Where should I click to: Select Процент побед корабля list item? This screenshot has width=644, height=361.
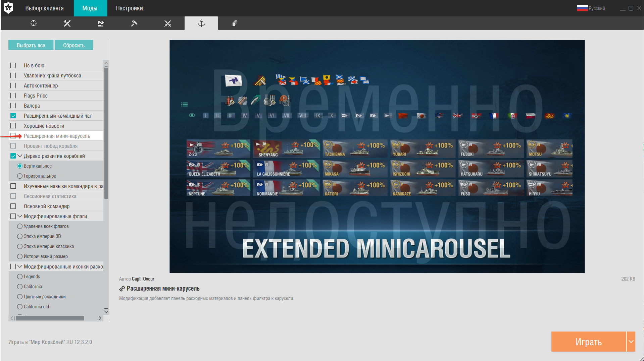56,146
